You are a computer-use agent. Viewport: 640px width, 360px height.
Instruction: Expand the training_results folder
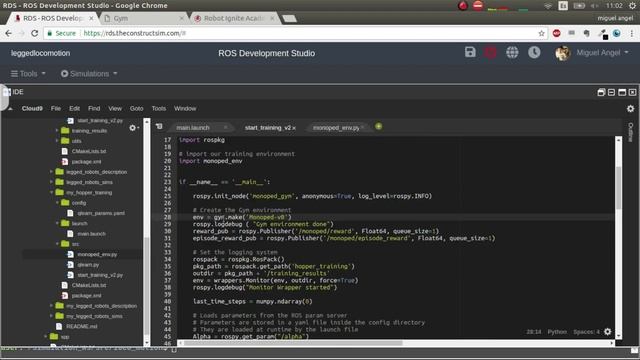[x=57, y=131]
